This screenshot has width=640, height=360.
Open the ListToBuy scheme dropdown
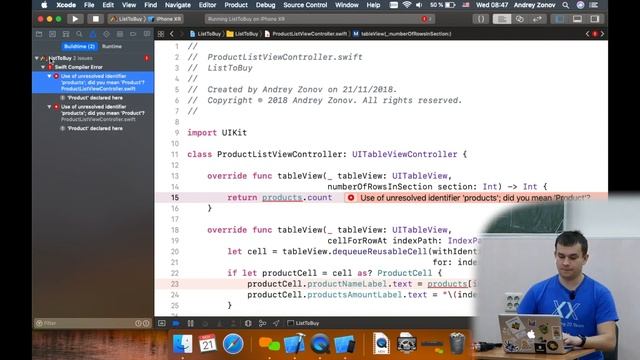click(127, 19)
